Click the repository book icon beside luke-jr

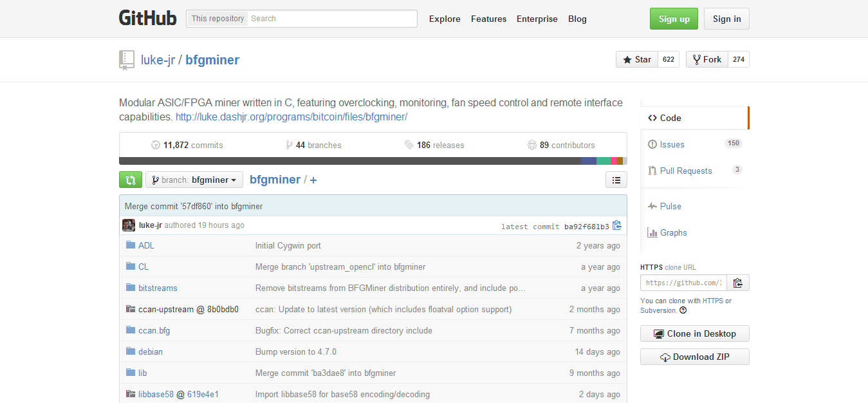pos(127,60)
